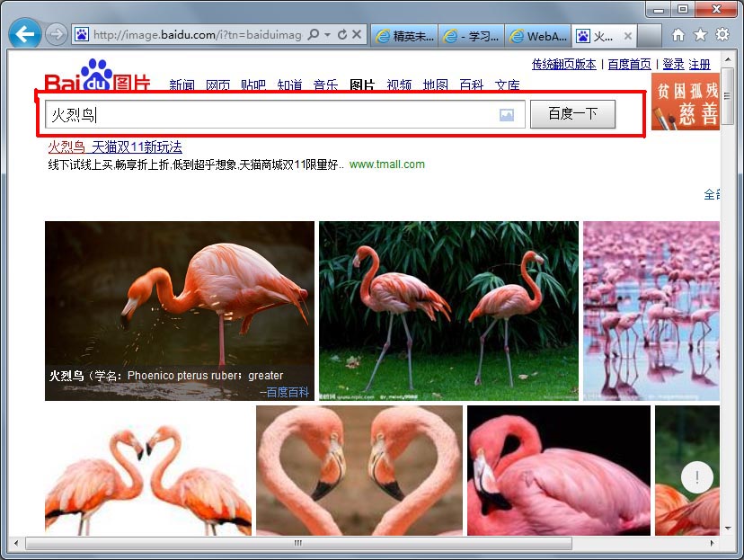Open Favorites star icon

tap(700, 35)
